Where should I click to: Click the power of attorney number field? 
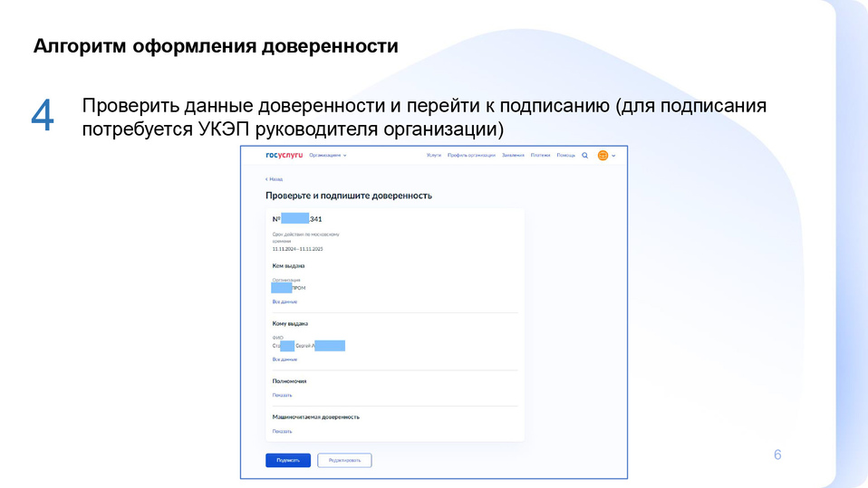pos(297,219)
